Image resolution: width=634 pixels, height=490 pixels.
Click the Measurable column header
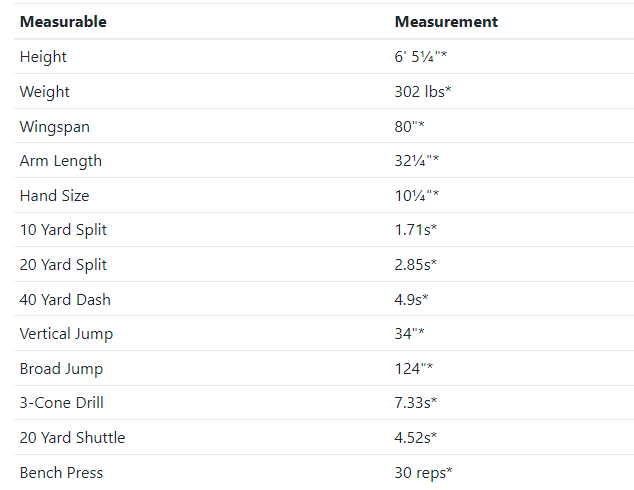point(63,22)
